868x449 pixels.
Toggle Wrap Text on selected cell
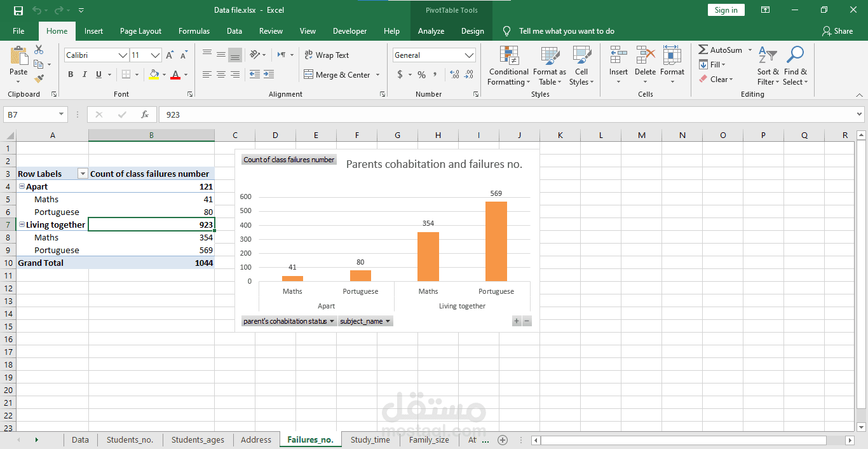pos(327,55)
